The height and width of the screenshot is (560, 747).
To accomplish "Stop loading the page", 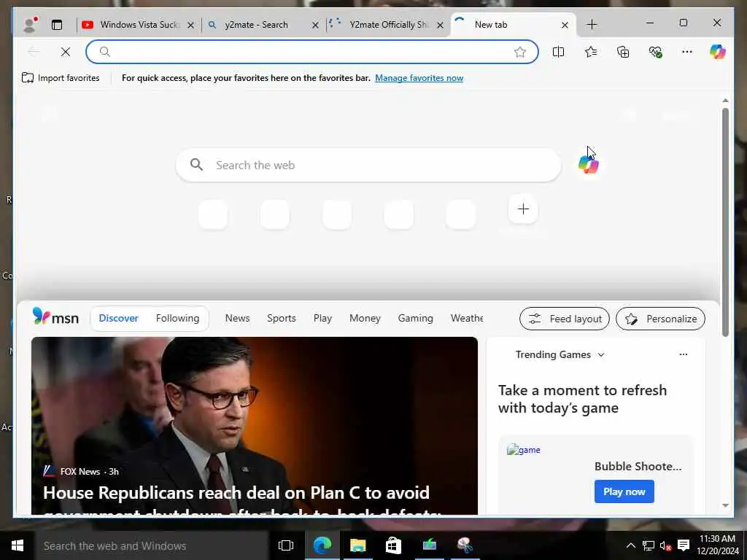I will (x=66, y=52).
